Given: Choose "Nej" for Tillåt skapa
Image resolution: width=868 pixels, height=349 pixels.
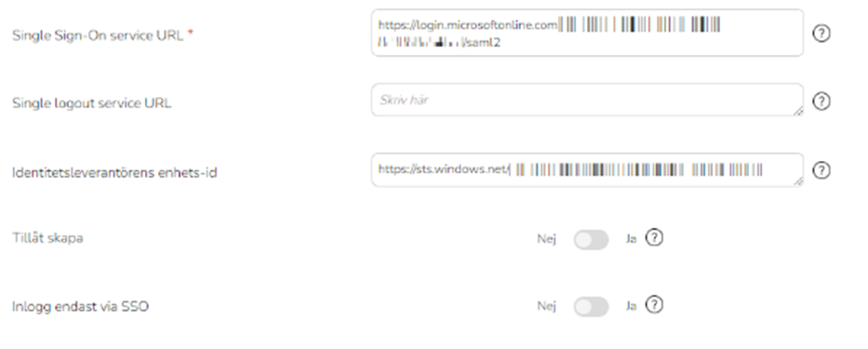Looking at the screenshot, I should (546, 239).
